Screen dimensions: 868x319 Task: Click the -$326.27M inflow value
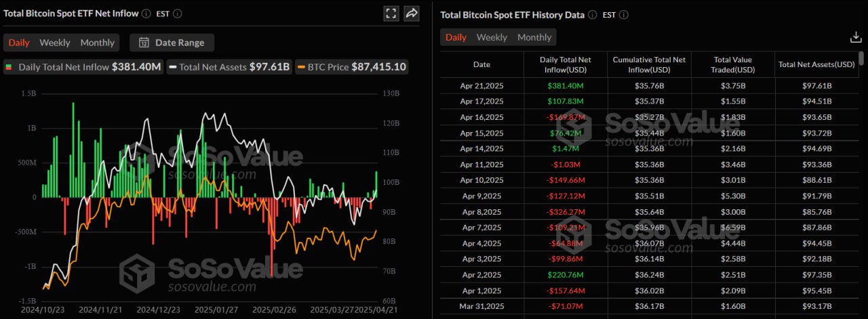pos(565,211)
